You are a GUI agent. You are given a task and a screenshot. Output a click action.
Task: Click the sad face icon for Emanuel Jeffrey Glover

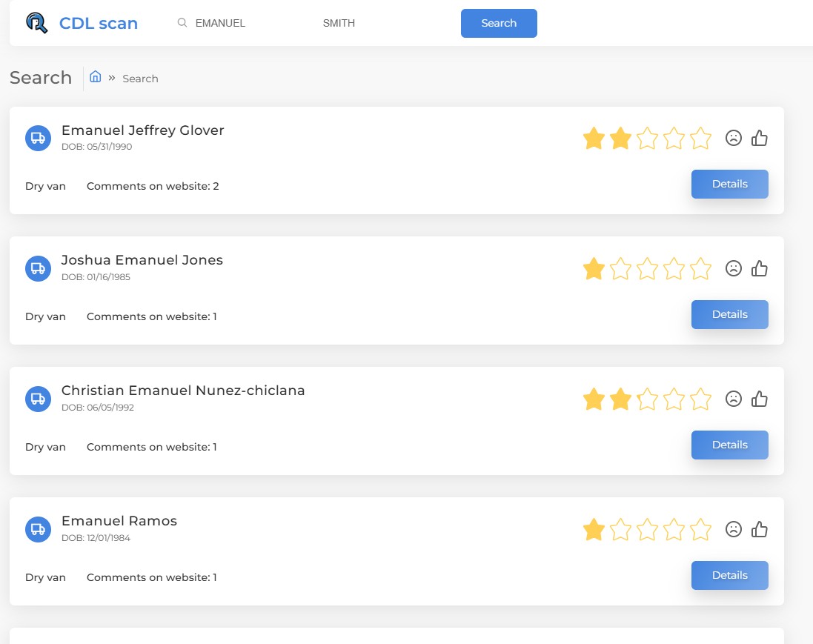click(734, 138)
